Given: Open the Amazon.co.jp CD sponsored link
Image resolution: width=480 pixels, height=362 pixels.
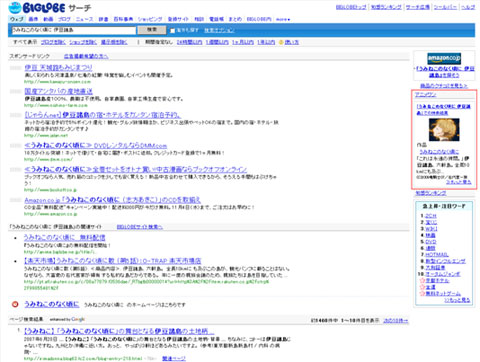Looking at the screenshot, I should pyautogui.click(x=113, y=200).
